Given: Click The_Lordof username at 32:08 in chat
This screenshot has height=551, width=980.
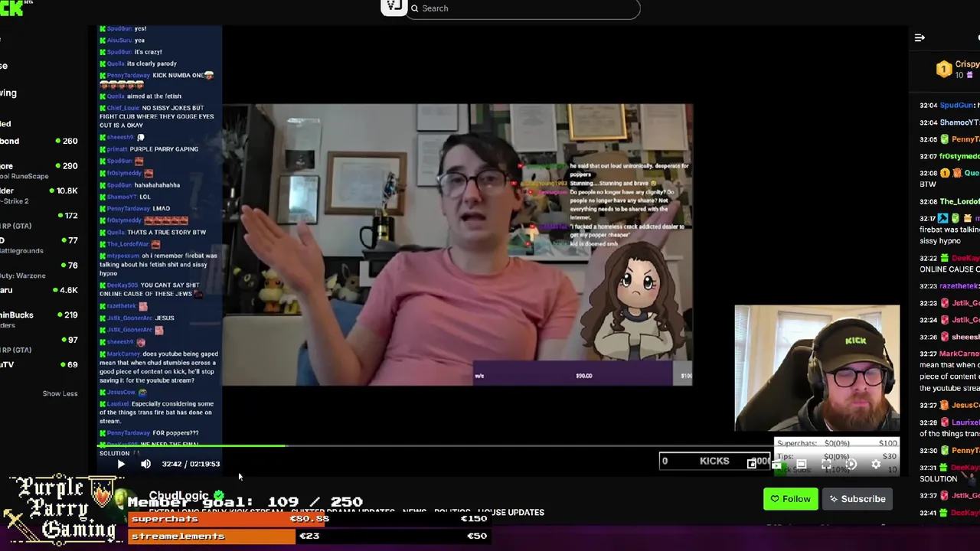Looking at the screenshot, I should pos(960,201).
